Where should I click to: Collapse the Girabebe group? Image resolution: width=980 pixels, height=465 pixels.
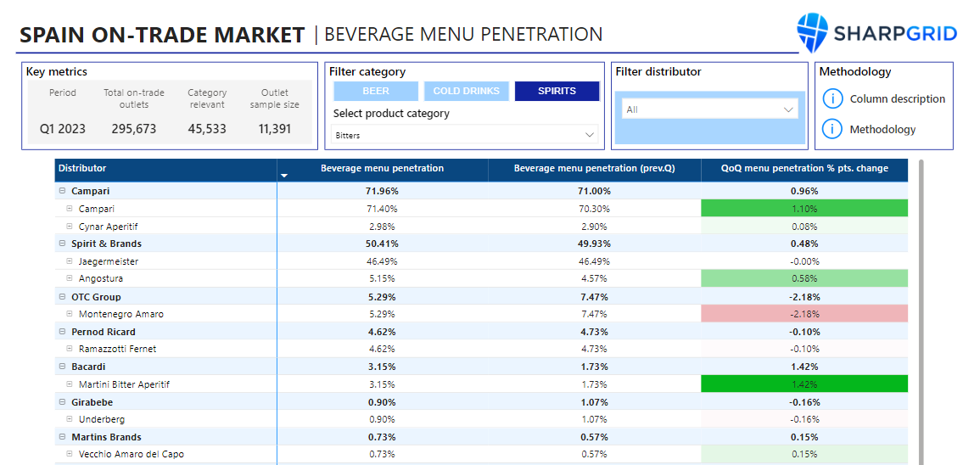pyautogui.click(x=63, y=402)
